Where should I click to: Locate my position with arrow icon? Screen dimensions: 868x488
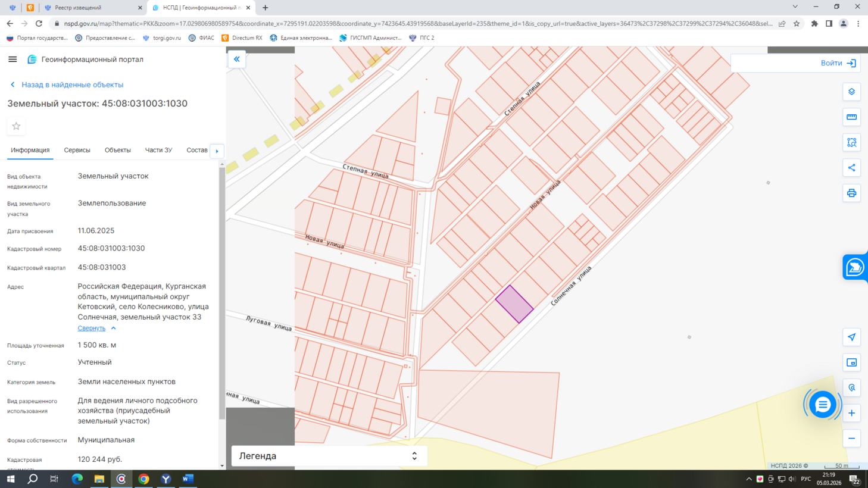click(x=851, y=337)
